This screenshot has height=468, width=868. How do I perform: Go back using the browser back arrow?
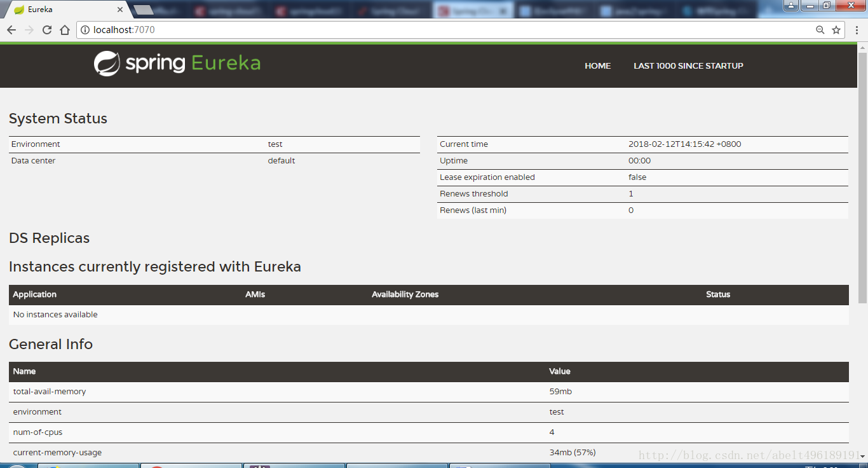click(11, 30)
